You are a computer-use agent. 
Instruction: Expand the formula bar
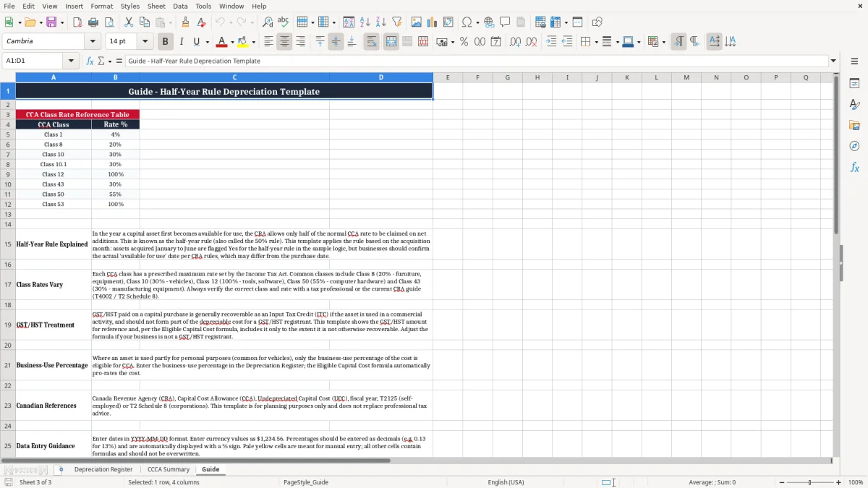click(833, 61)
